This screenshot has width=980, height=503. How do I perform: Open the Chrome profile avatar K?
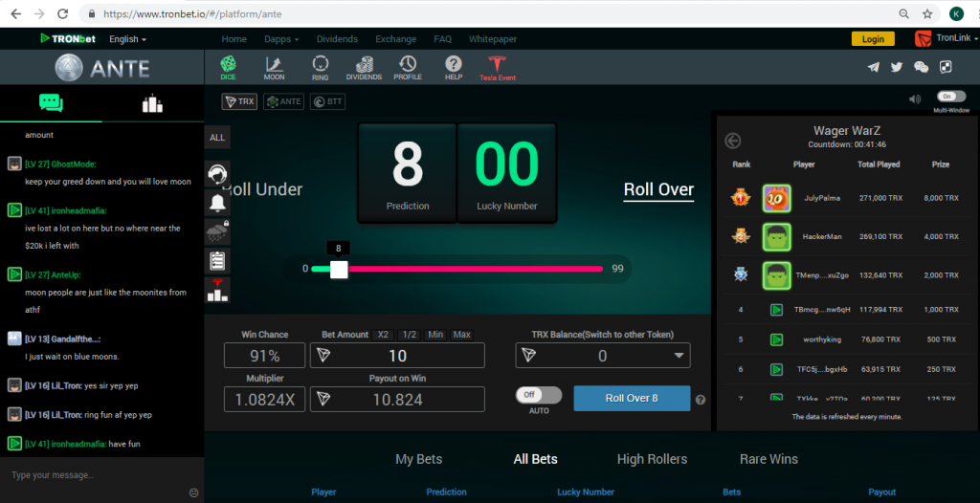tap(956, 13)
